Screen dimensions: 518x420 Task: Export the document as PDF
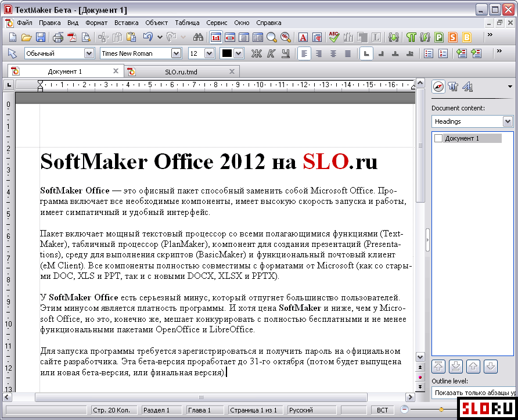[72, 37]
